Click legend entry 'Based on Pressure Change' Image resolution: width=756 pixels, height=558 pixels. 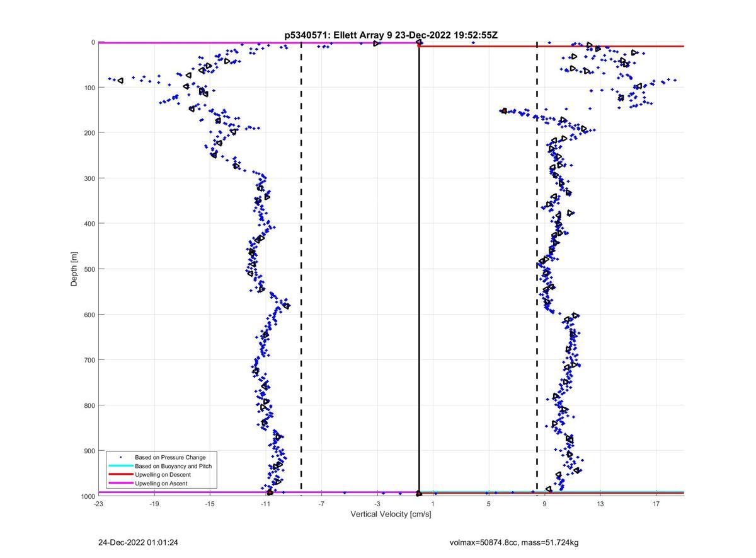(x=170, y=457)
